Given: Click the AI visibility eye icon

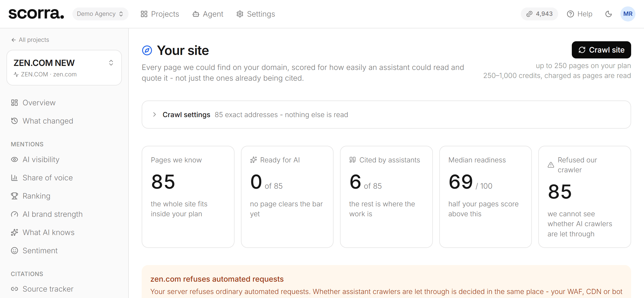Looking at the screenshot, I should point(14,159).
